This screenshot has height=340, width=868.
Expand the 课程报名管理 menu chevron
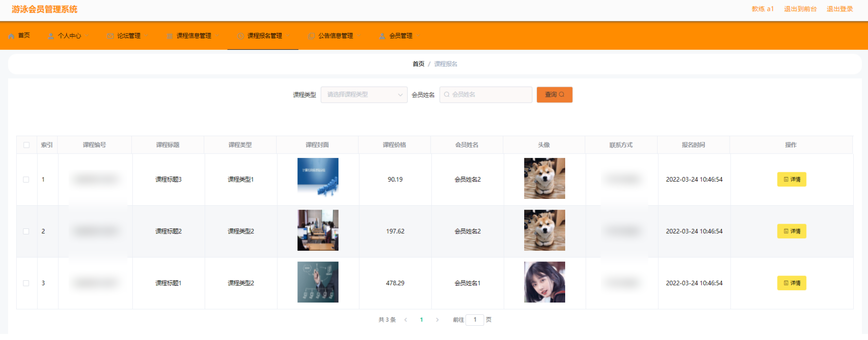288,36
